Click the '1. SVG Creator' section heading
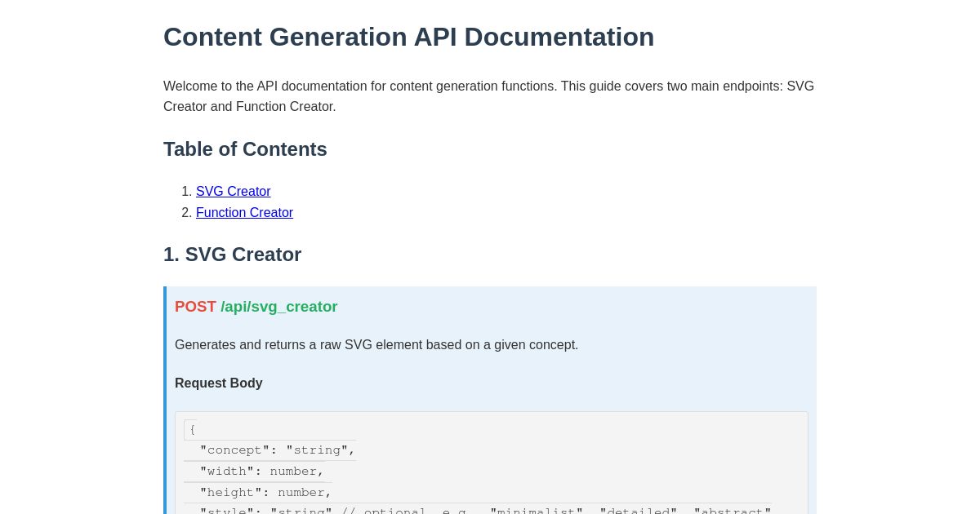This screenshot has height=514, width=980. 233,255
